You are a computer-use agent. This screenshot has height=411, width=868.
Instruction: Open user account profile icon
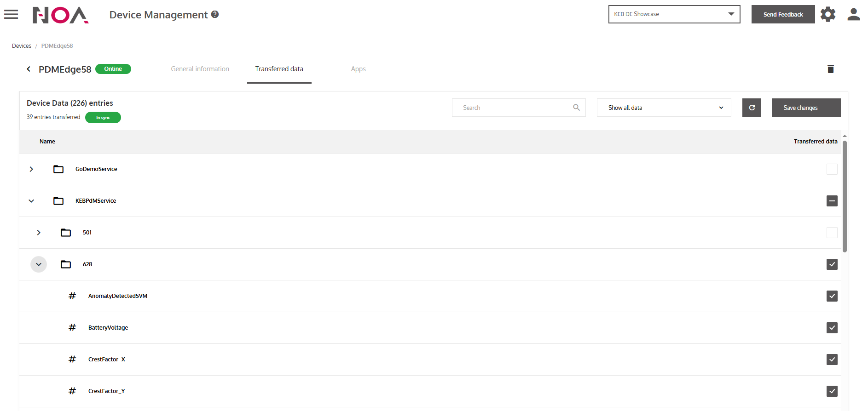[x=853, y=14]
